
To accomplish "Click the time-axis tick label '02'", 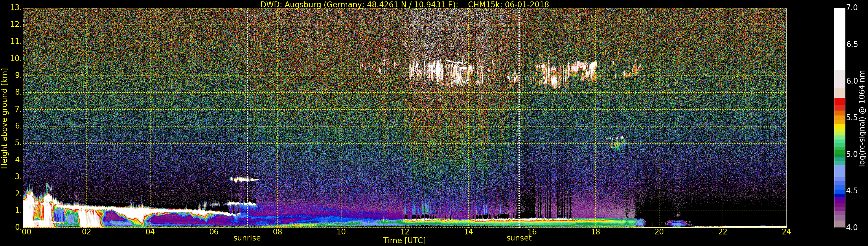I will (87, 232).
